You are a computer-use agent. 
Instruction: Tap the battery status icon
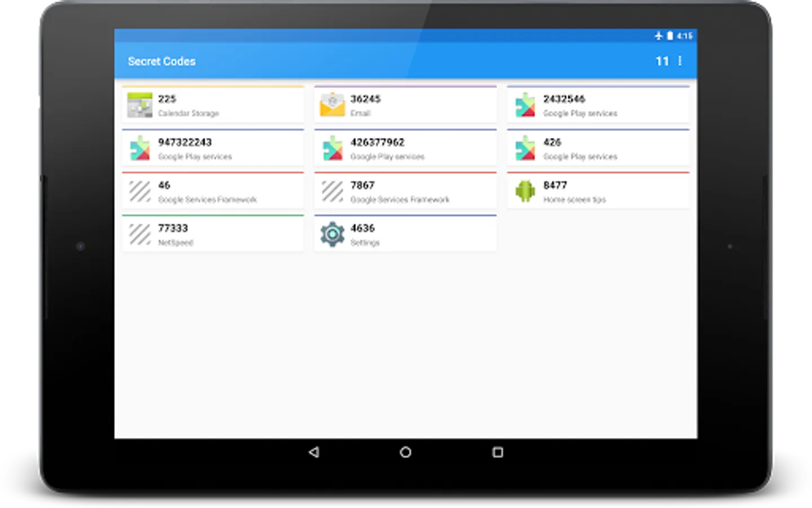pos(670,36)
